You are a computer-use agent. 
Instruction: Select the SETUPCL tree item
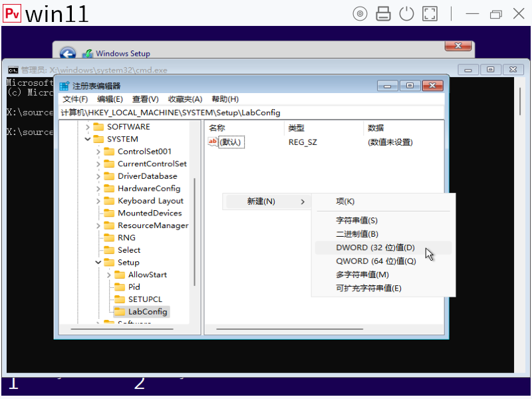click(145, 299)
